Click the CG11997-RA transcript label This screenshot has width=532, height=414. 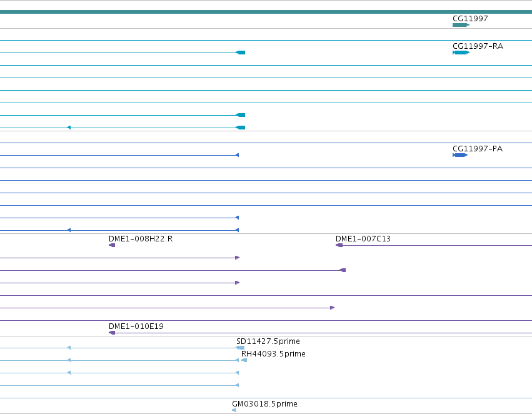pos(478,46)
